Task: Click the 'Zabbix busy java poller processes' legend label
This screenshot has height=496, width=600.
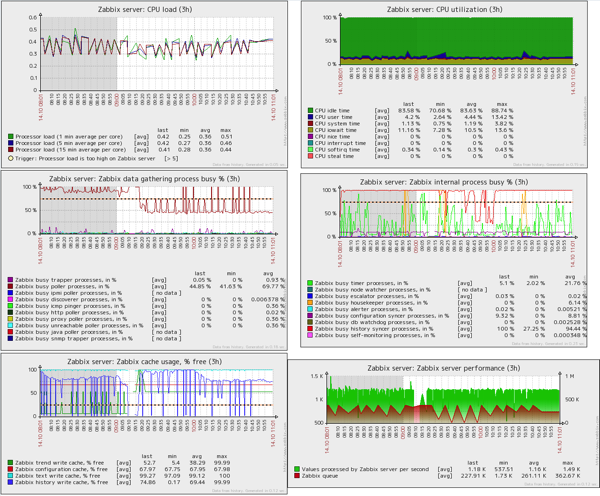Action: point(69,332)
